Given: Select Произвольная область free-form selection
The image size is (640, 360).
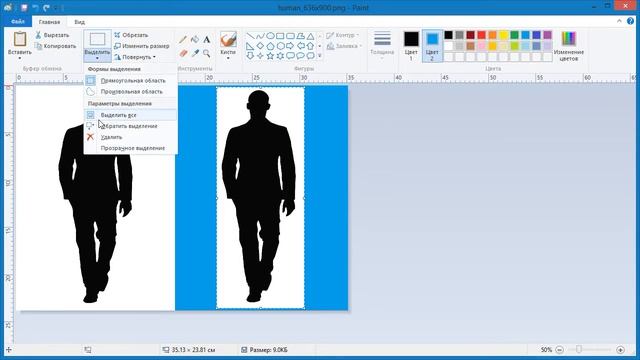Looking at the screenshot, I should 131,92.
